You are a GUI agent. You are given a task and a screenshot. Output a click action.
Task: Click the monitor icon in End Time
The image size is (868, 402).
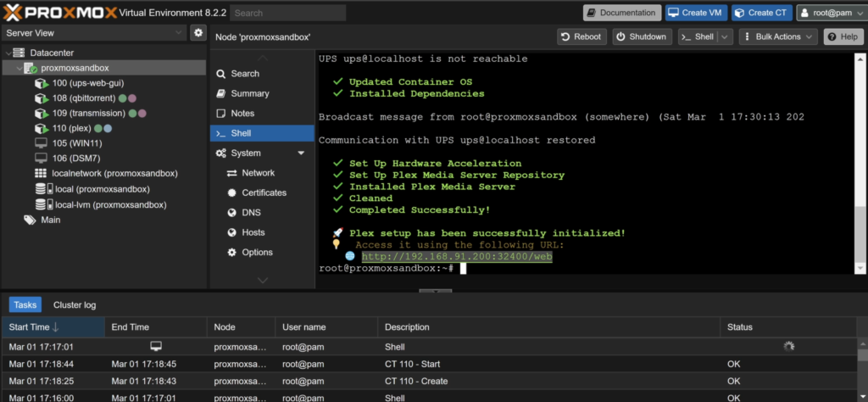(156, 346)
